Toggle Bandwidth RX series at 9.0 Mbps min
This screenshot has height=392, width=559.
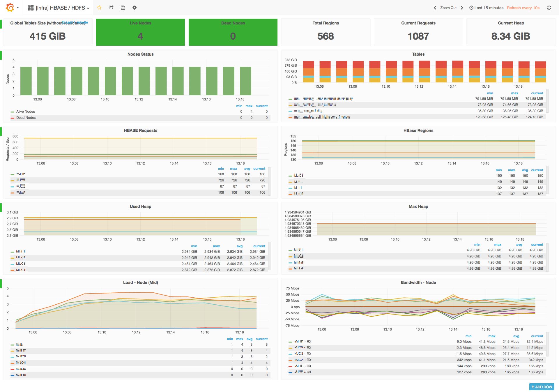coord(303,342)
